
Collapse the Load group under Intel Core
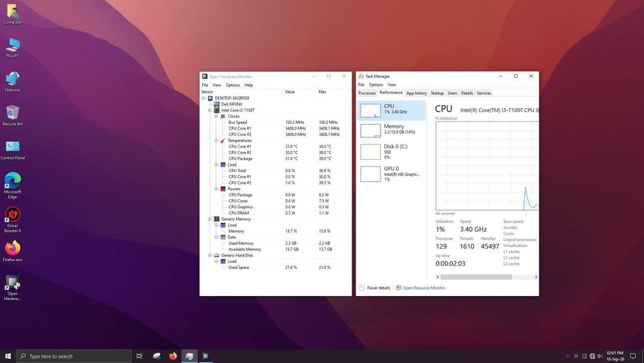click(x=216, y=165)
